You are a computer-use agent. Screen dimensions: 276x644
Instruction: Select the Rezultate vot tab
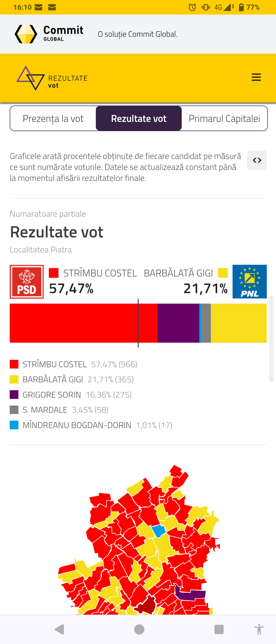[x=139, y=119]
